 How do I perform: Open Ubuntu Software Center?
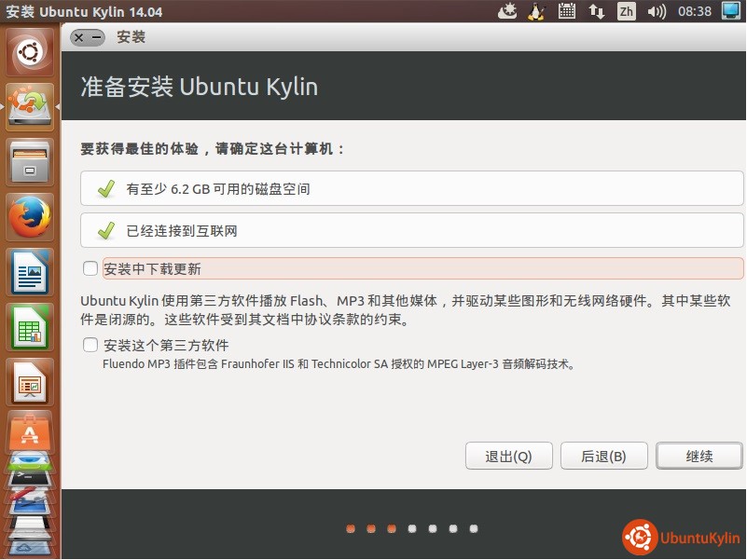(31, 431)
